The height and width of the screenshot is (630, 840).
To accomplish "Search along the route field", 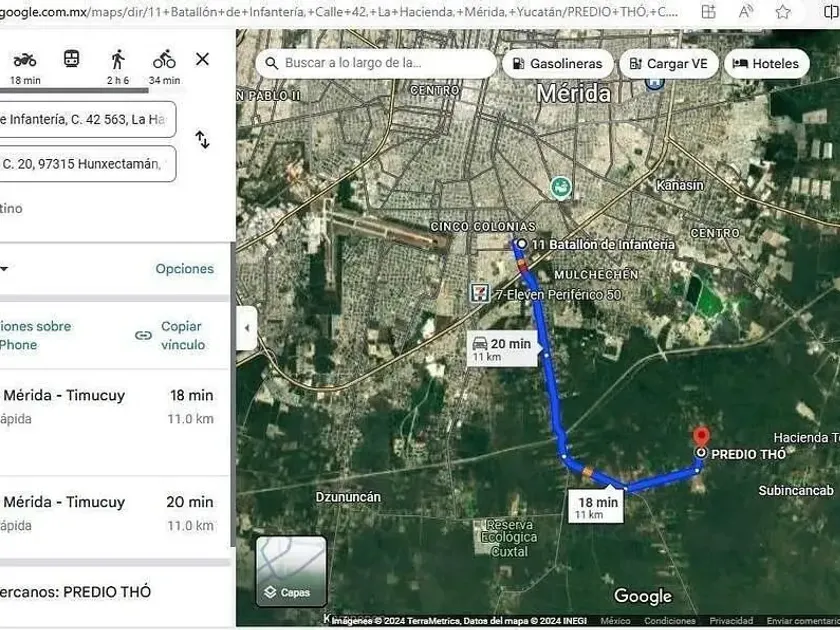I will point(376,63).
